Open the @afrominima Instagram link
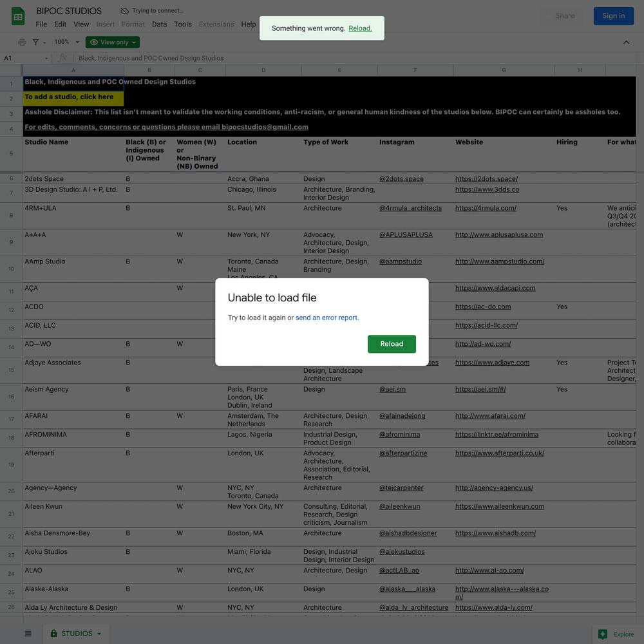 pos(400,435)
